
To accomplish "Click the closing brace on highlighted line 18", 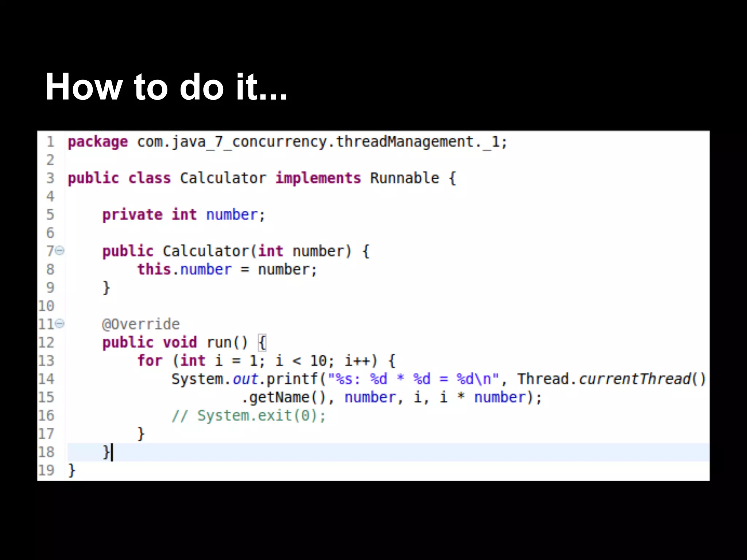I will tap(106, 452).
